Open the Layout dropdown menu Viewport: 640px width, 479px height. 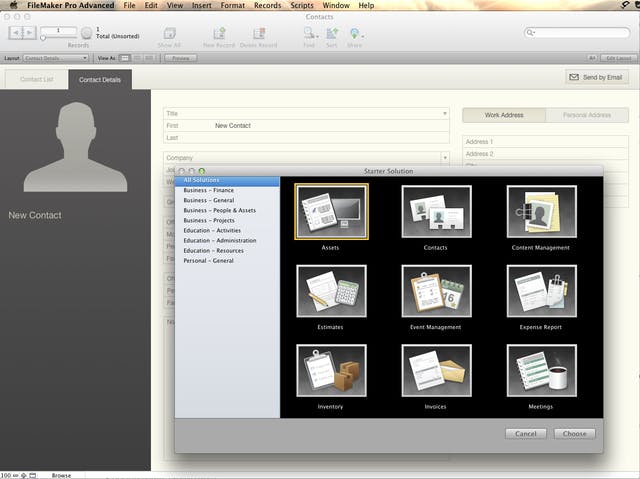[56, 58]
